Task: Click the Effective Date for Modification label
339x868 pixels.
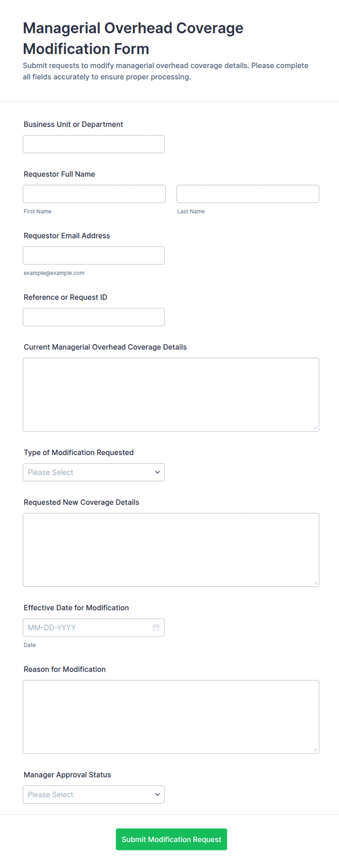Action: coord(76,608)
